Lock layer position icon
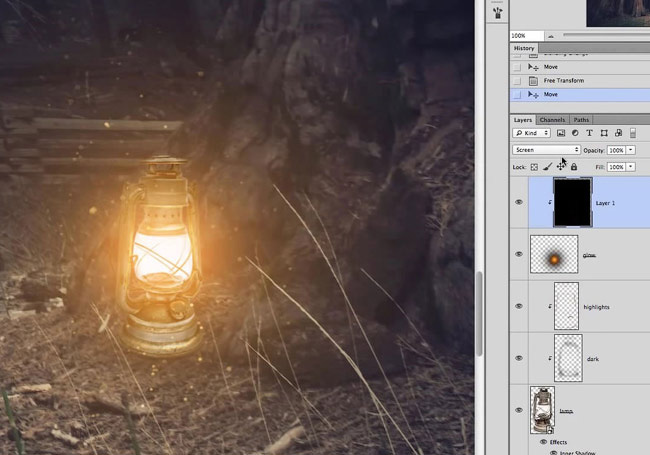Screen dimensions: 650x455 [x=561, y=167]
